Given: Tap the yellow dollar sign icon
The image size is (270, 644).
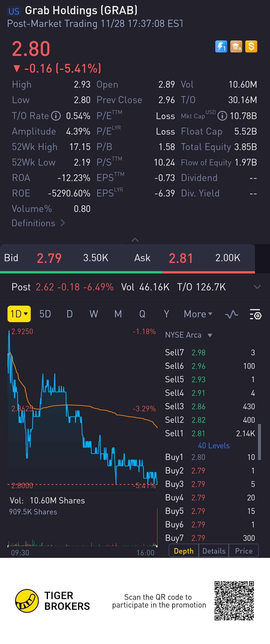Looking at the screenshot, I should [251, 46].
